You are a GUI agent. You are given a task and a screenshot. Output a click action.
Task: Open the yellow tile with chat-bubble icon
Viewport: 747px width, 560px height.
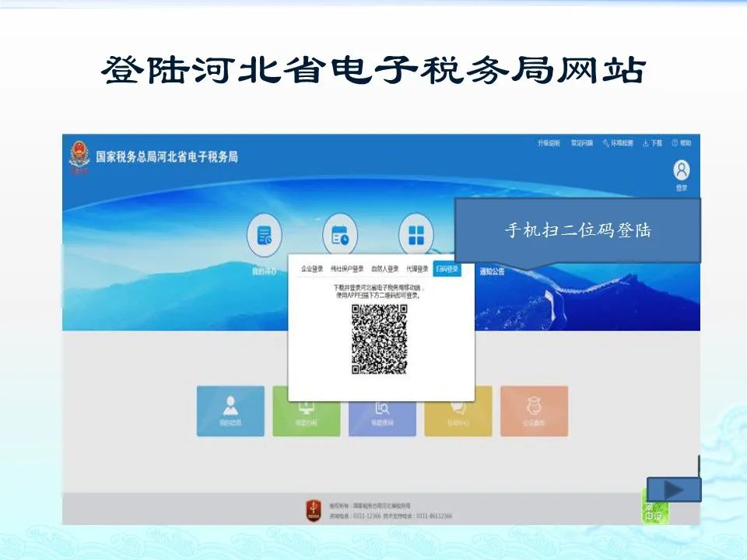(458, 418)
